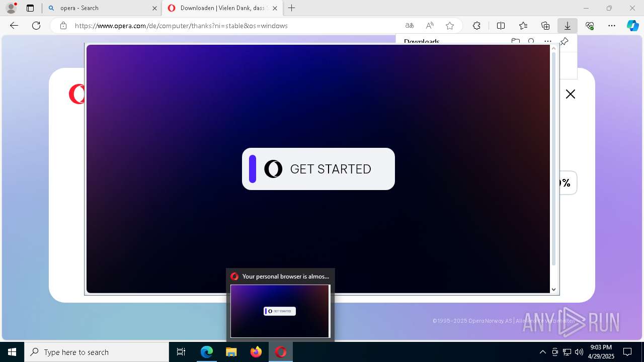Close the 'opera - Search' tab

point(154,8)
